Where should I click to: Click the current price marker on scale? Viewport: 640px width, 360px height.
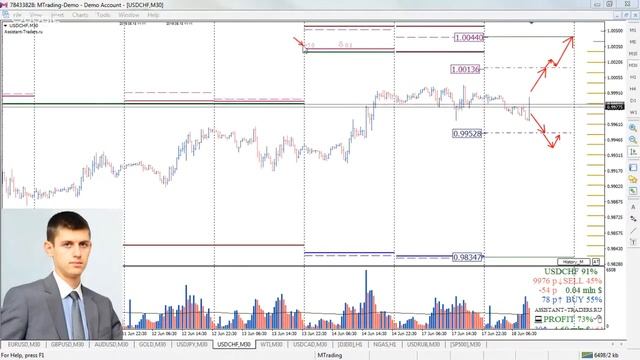coord(614,107)
